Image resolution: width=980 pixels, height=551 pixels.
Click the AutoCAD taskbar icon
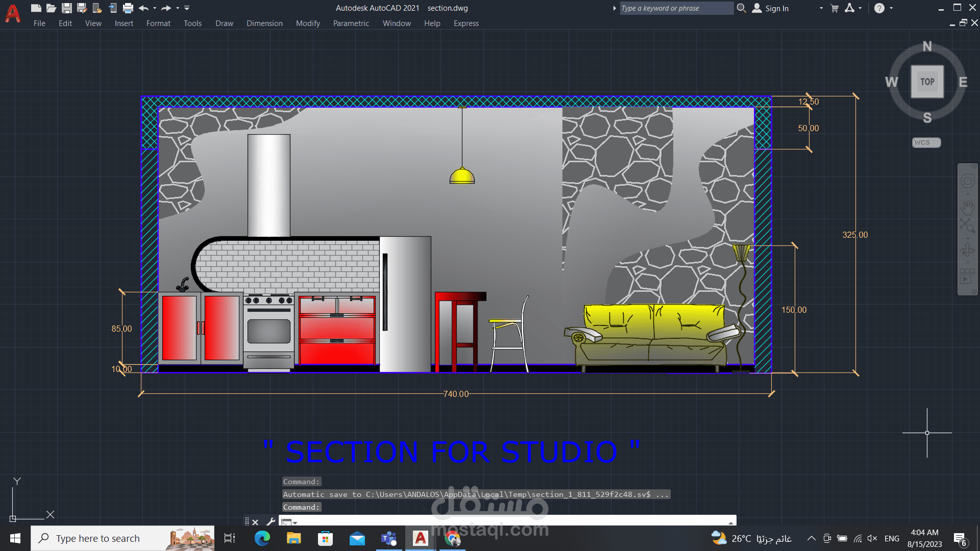421,538
